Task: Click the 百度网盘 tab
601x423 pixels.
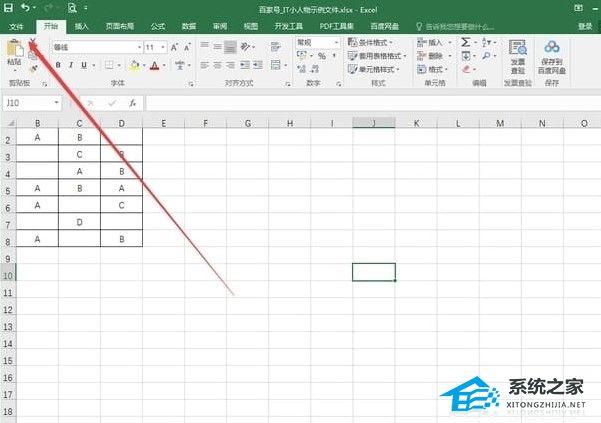Action: click(384, 26)
